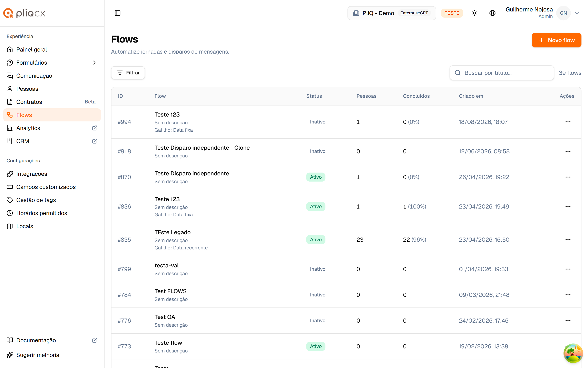588x368 pixels.
Task: Open the Test FLOWS flow row
Action: tap(346, 295)
